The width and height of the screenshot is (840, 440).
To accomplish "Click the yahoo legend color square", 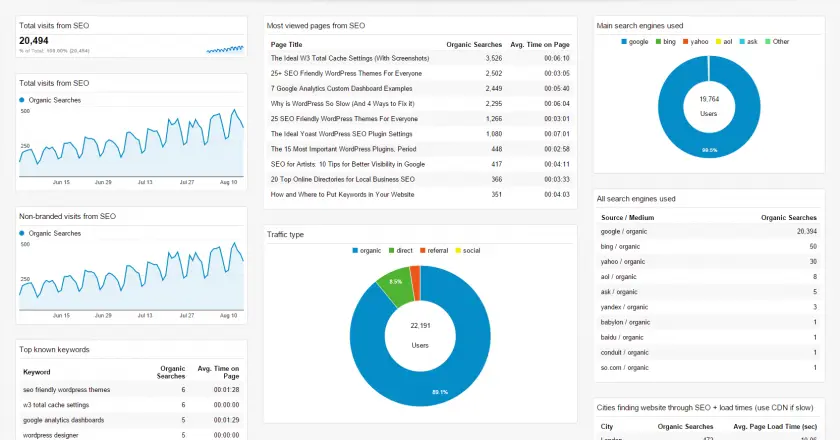I will point(686,42).
